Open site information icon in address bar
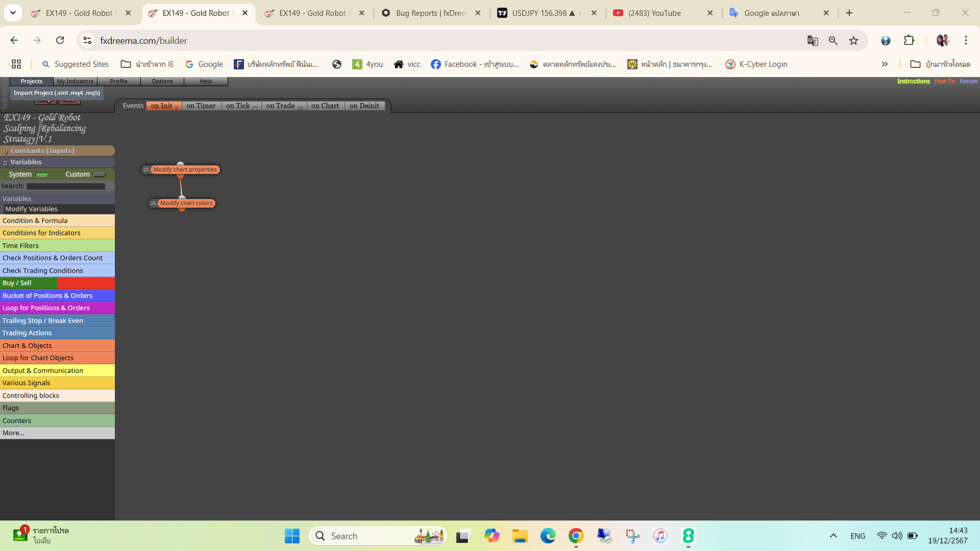 pyautogui.click(x=87, y=40)
